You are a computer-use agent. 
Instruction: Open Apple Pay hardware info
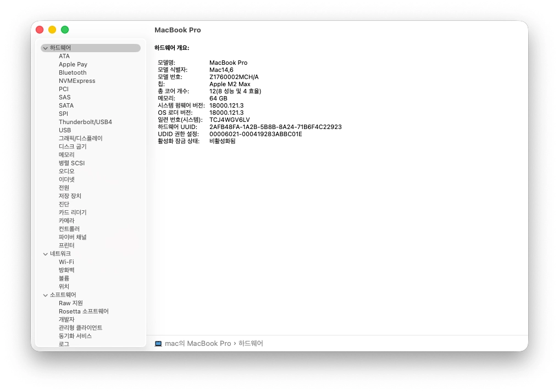[73, 64]
